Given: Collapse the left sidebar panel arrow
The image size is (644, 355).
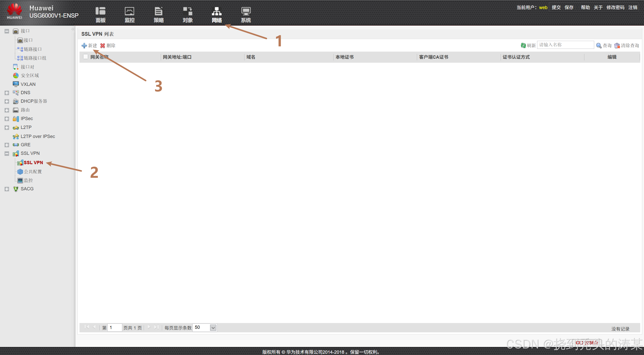Looking at the screenshot, I should [x=73, y=29].
